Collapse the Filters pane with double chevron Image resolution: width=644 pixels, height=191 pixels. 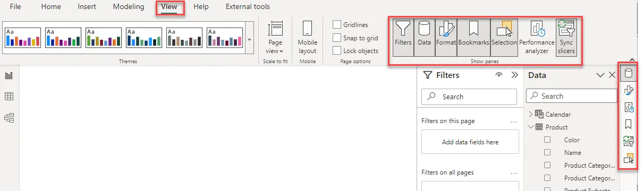coord(514,75)
